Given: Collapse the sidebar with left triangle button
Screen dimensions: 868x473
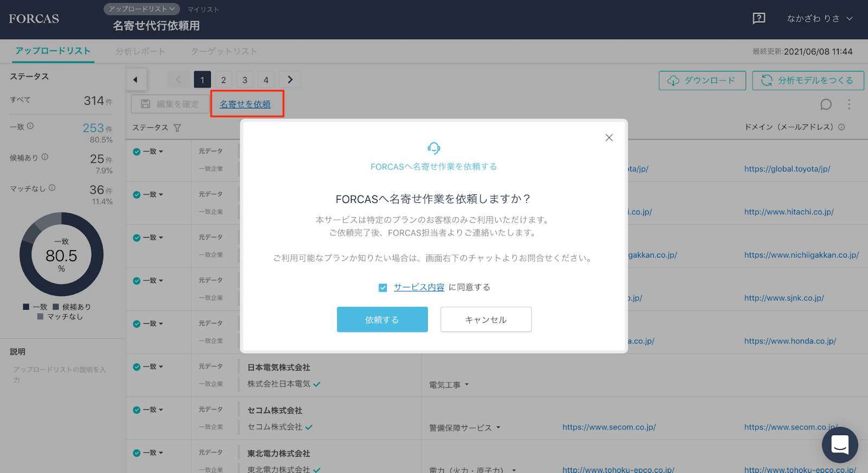Looking at the screenshot, I should (136, 80).
